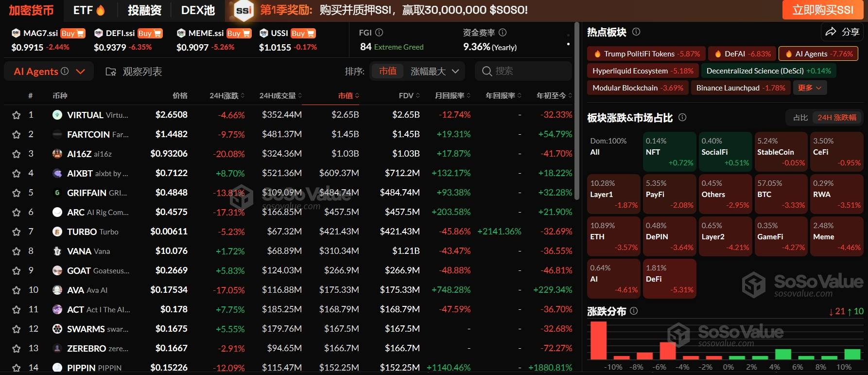Click the info icon beside 涨跌分布

[634, 311]
